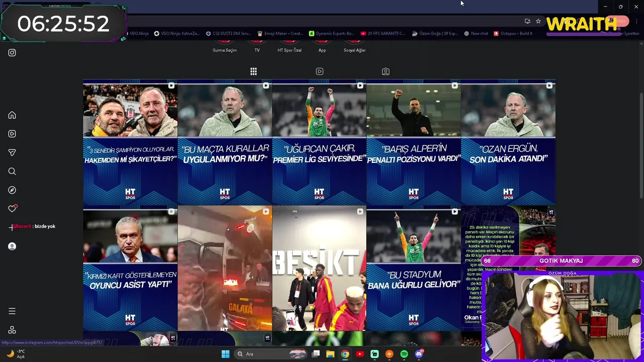Viewport: 644px width, 362px height.
Task: Open Messages paper-plane icon in sidebar
Action: click(12, 152)
